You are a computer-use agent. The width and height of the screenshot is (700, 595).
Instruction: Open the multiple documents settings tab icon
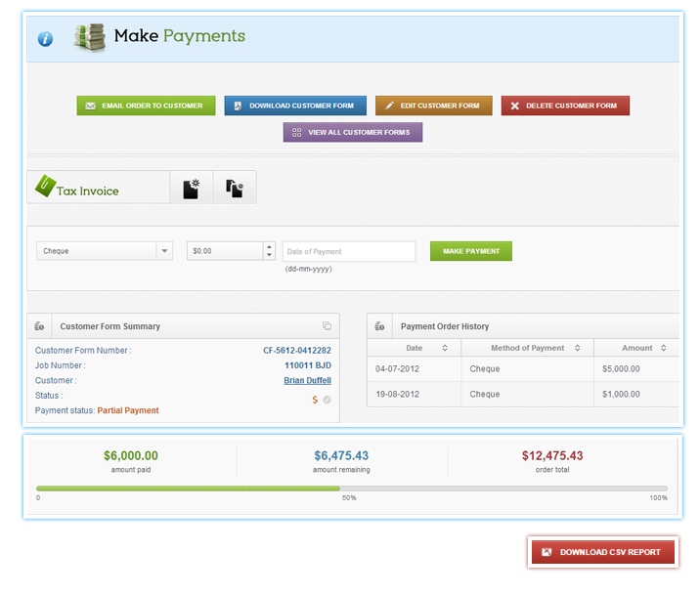tap(235, 189)
